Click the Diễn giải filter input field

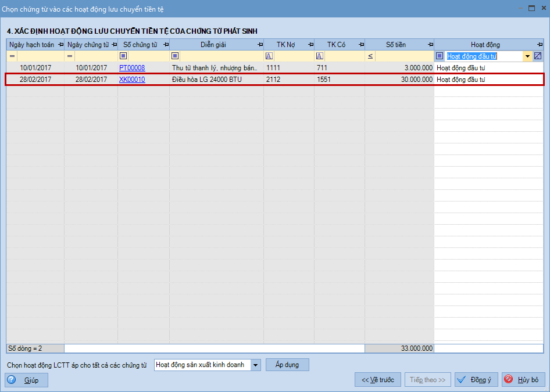click(221, 56)
